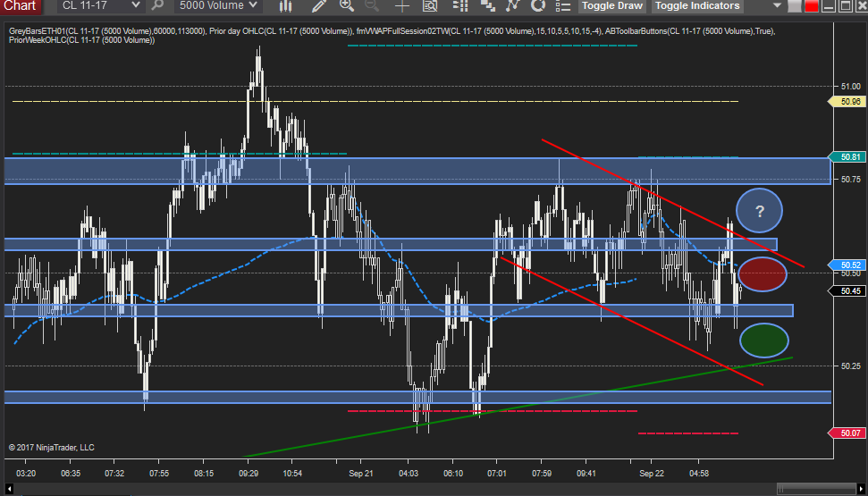Open chart properties list icon

[563, 6]
